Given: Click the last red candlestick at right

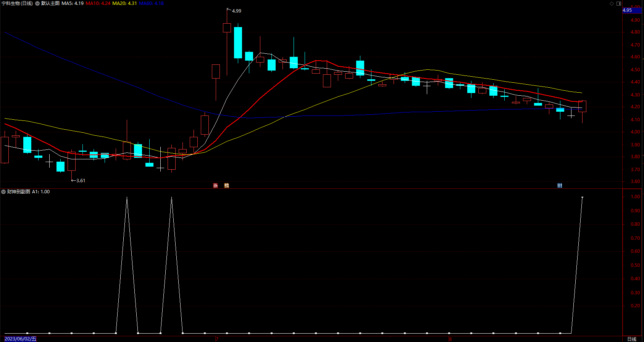Looking at the screenshot, I should point(582,106).
